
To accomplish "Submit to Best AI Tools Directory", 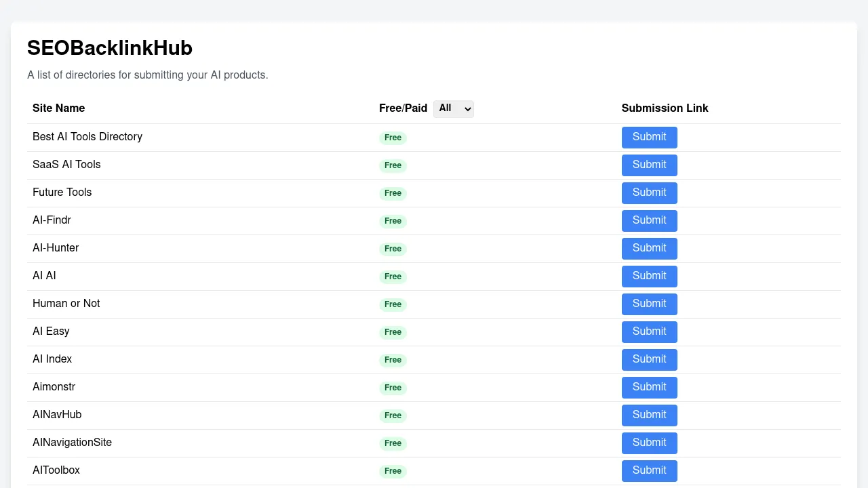I will [x=649, y=137].
